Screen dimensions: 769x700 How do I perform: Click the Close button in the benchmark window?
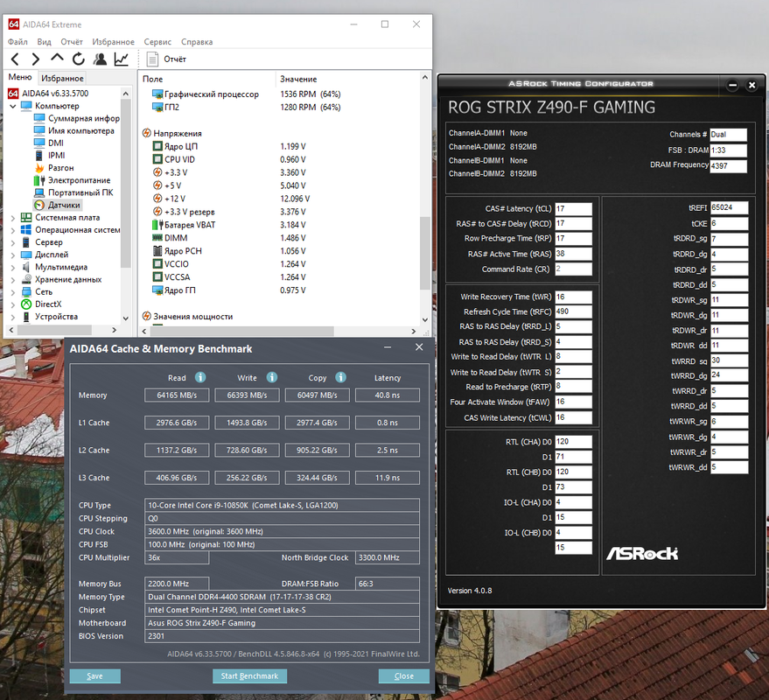[403, 676]
